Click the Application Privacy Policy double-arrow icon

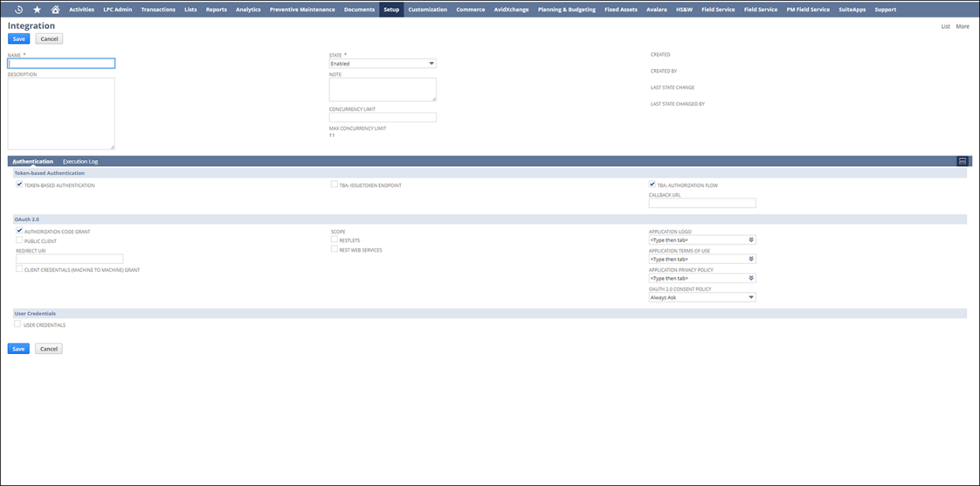pyautogui.click(x=751, y=278)
